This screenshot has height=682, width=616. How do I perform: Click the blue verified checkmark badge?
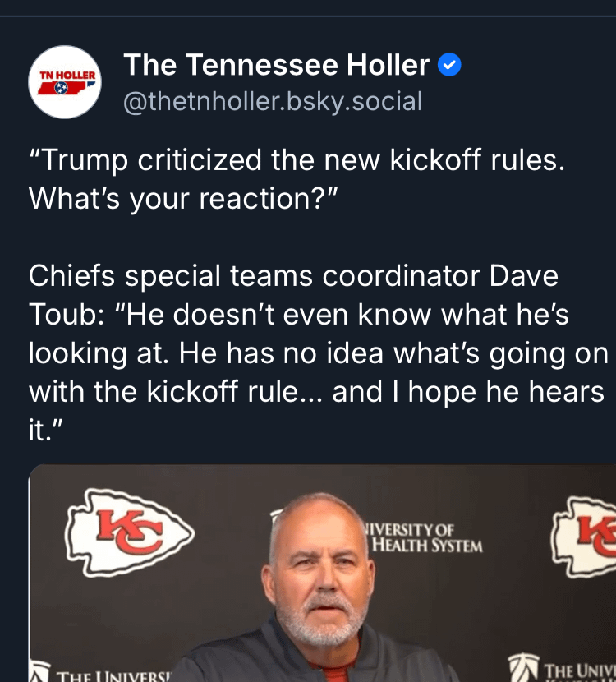point(448,65)
